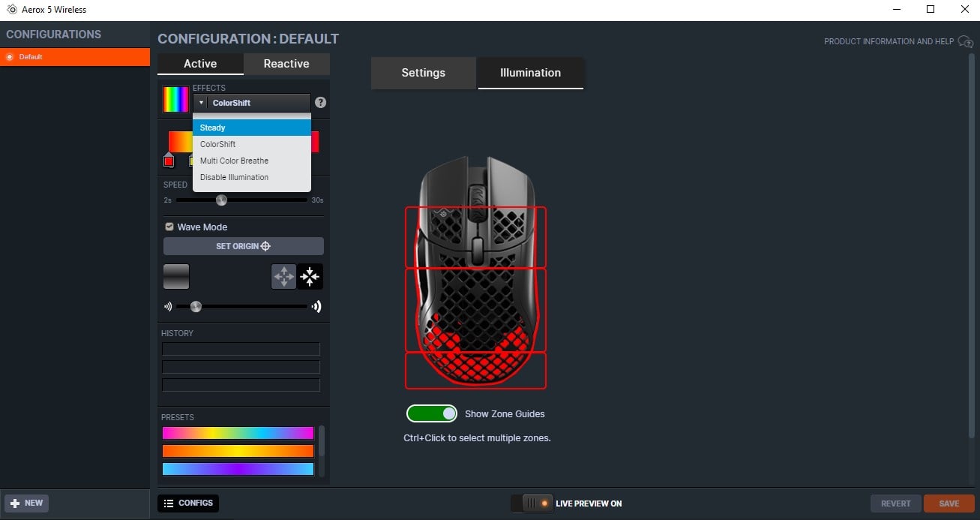Select the outward wave direction icon
980x520 pixels.
click(283, 277)
